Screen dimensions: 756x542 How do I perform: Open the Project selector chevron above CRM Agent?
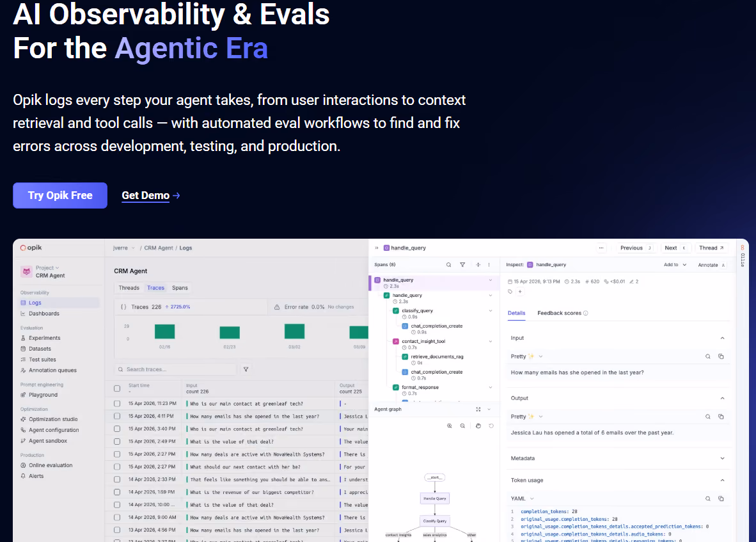point(57,267)
